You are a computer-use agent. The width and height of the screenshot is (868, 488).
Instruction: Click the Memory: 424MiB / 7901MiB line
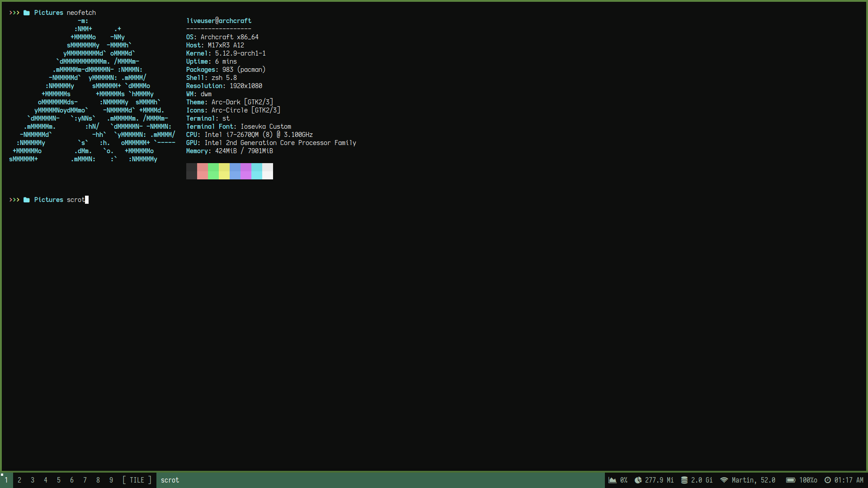(x=230, y=151)
